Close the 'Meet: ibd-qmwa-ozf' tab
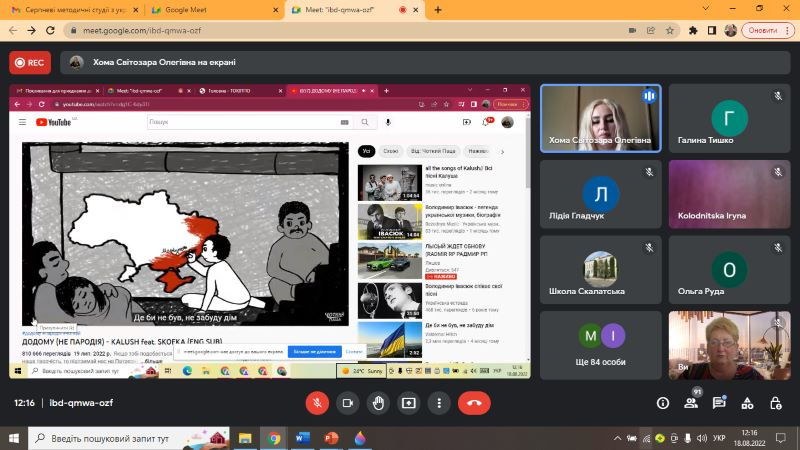The width and height of the screenshot is (800, 450). [416, 10]
